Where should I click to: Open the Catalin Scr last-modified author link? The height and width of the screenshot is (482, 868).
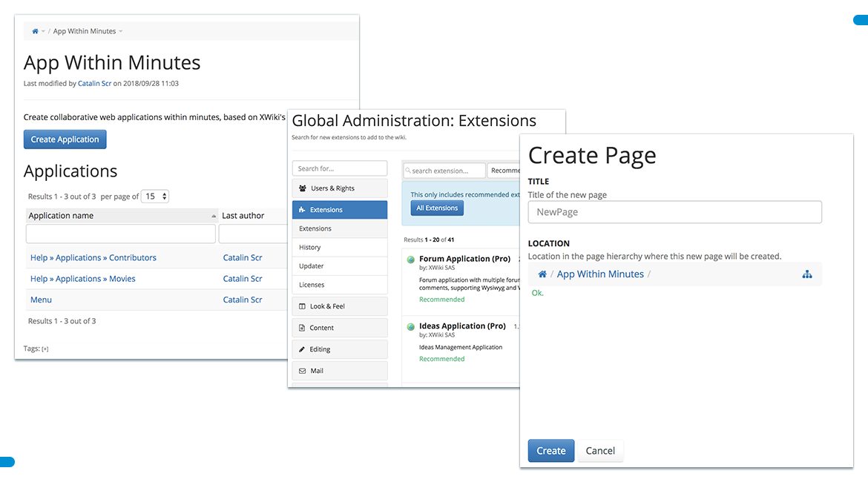(94, 84)
